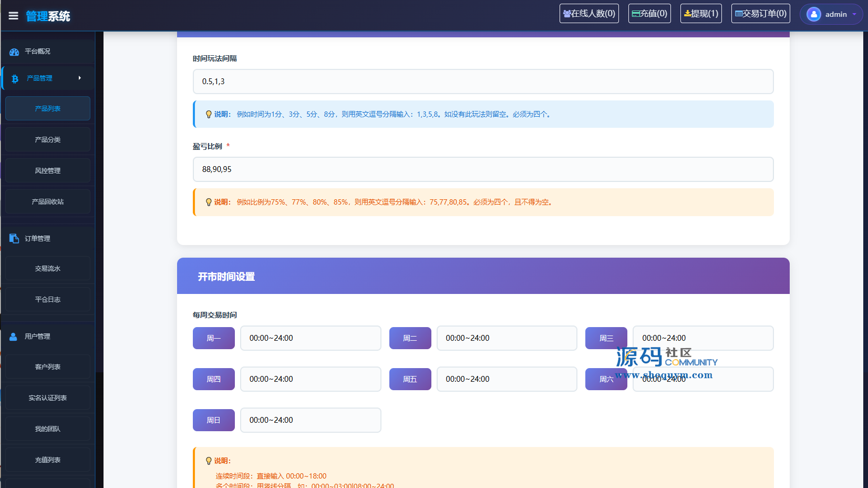This screenshot has width=868, height=488.
Task: Click the 周二 label button
Action: [410, 338]
